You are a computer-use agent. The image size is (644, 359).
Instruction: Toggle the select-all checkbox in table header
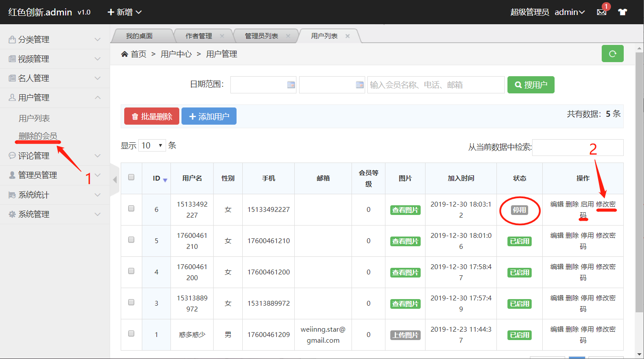point(131,177)
